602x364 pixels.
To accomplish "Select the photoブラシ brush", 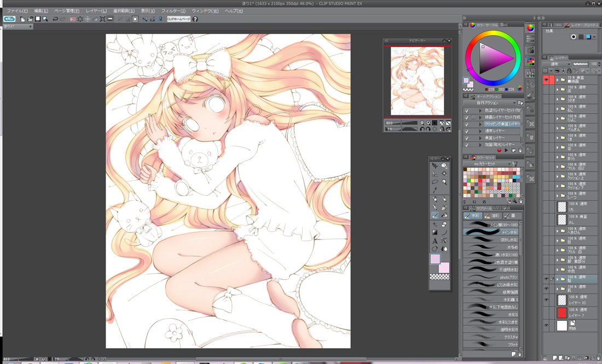I will [491, 277].
